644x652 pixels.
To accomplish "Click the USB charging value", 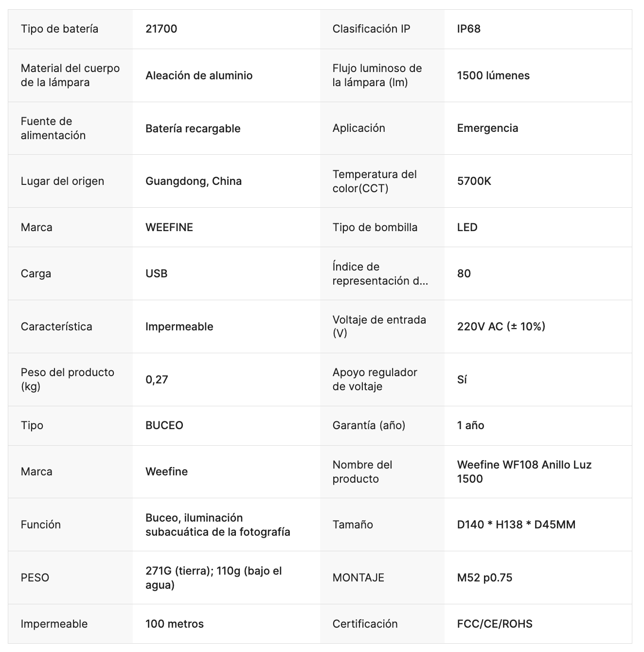I will tap(156, 273).
